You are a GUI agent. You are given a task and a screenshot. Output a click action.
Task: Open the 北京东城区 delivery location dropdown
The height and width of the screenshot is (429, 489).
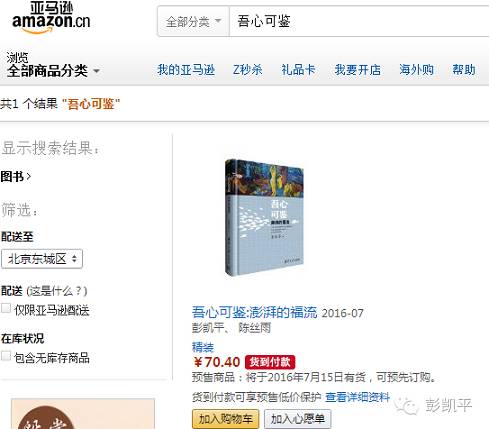[x=42, y=259]
